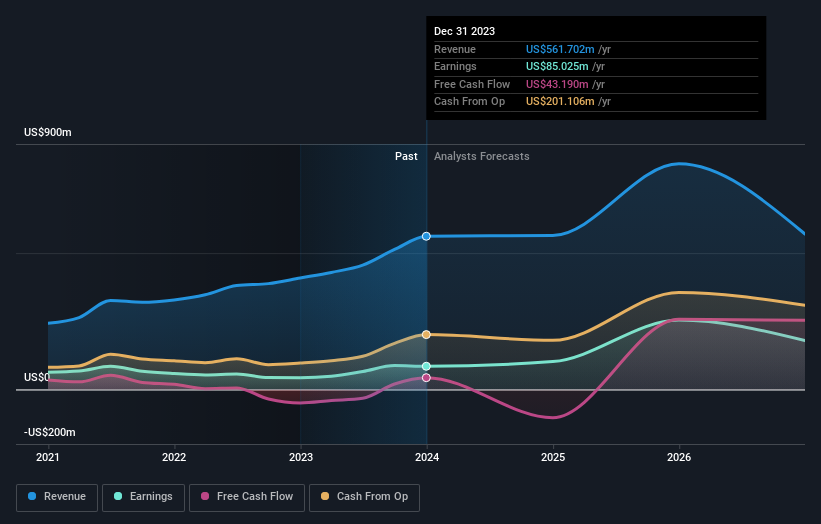Select the 2022 x-axis label
This screenshot has height=524, width=821.
tap(174, 458)
